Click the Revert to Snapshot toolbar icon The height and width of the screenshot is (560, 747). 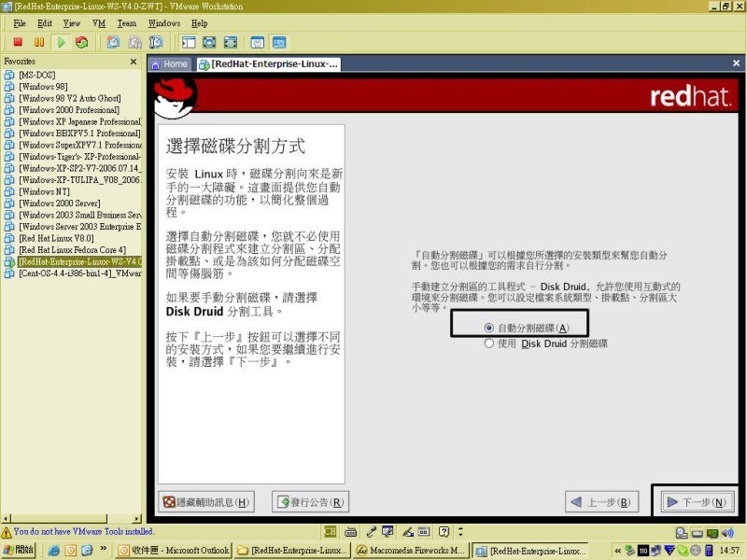point(134,42)
